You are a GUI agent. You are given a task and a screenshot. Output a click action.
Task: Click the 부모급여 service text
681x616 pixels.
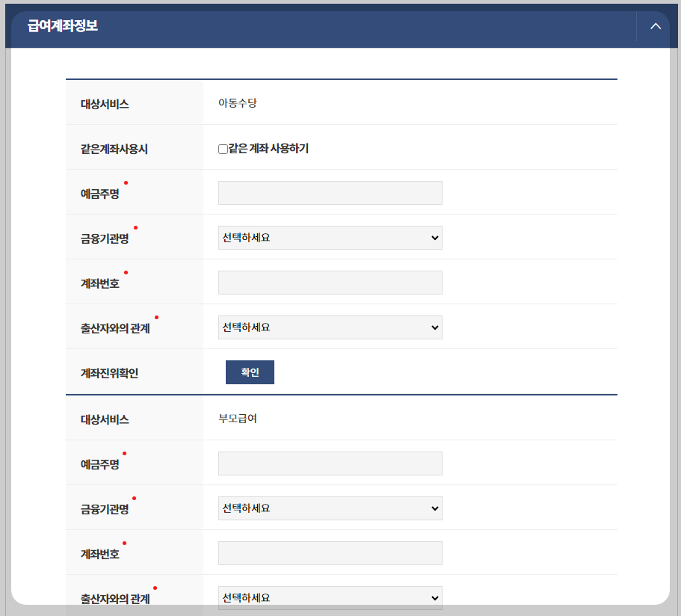[238, 419]
